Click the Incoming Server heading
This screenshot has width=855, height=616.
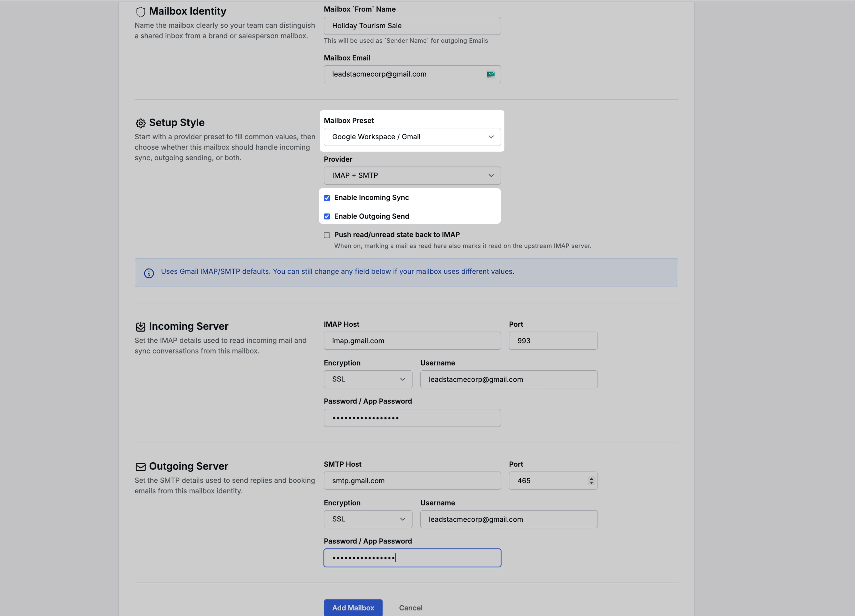coord(188,326)
